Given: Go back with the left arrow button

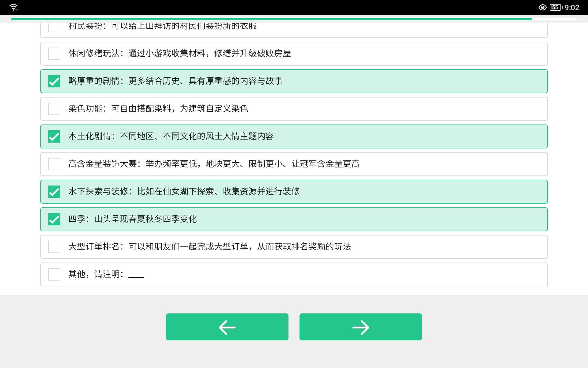Looking at the screenshot, I should 227,327.
